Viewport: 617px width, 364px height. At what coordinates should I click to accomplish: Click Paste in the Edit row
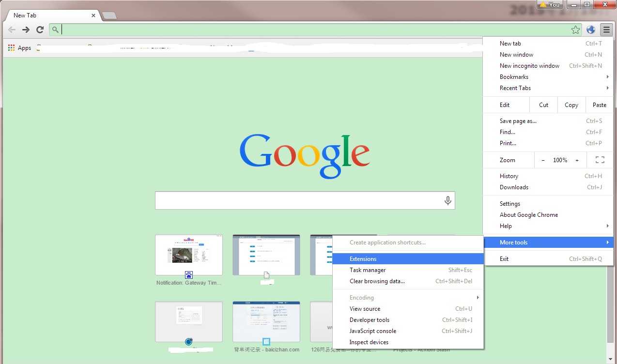pyautogui.click(x=600, y=105)
